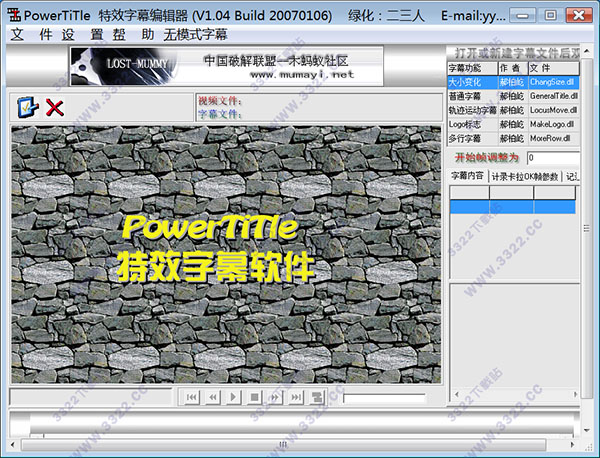This screenshot has width=600, height=458.
Task: Click the stone wall video preview area
Action: click(226, 254)
